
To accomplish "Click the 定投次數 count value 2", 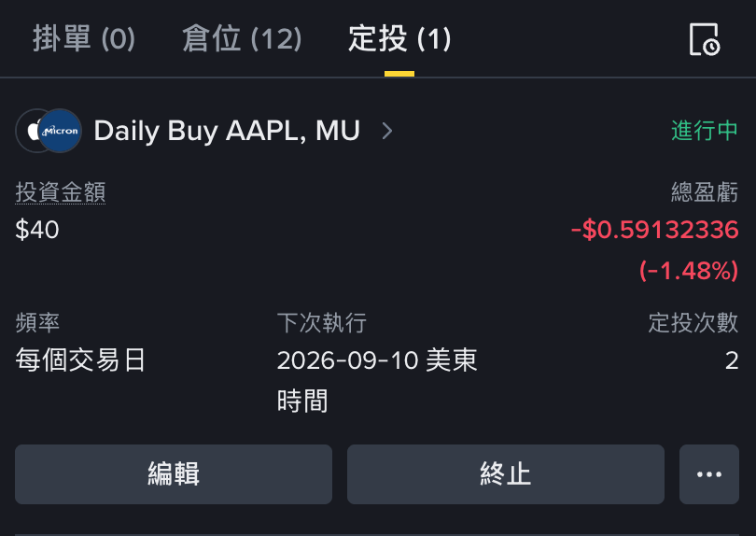I will coord(732,360).
